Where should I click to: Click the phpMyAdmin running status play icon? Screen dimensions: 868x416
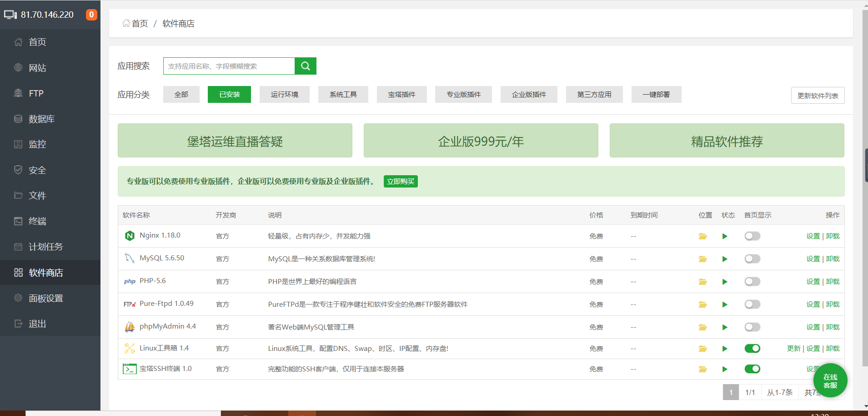(725, 327)
